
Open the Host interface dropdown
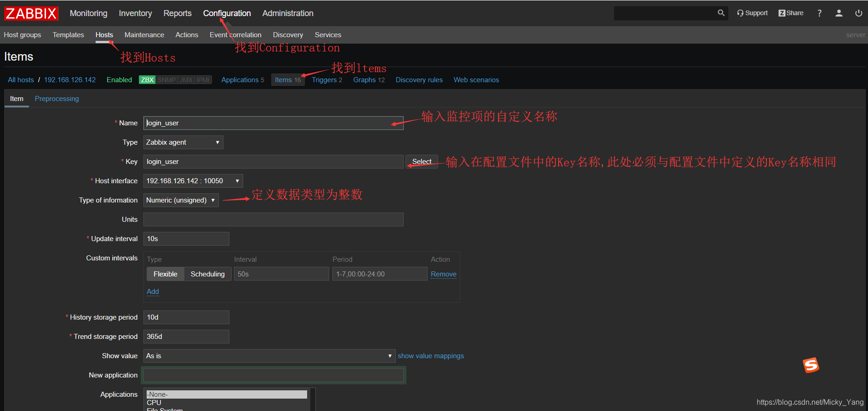(x=193, y=181)
